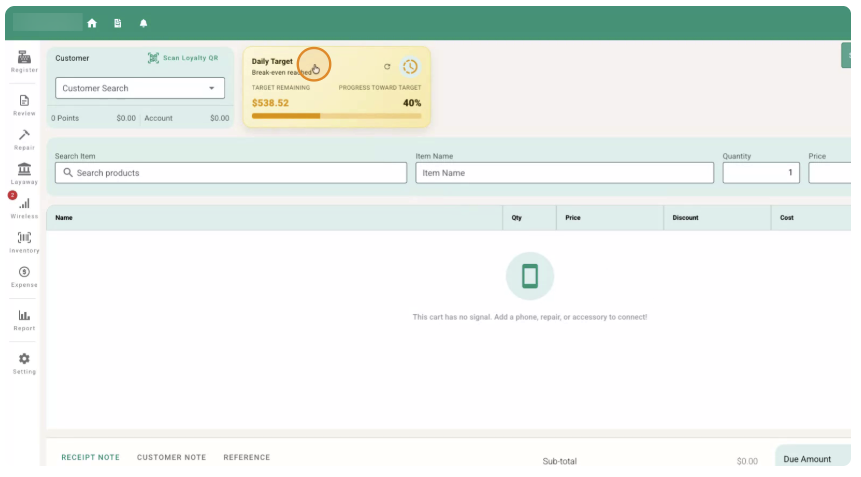Click the 0 Points label
The width and height of the screenshot is (861, 477).
[65, 118]
